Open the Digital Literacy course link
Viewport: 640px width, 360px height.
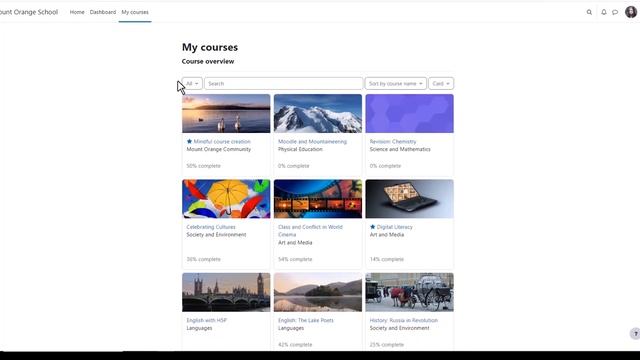(x=394, y=227)
